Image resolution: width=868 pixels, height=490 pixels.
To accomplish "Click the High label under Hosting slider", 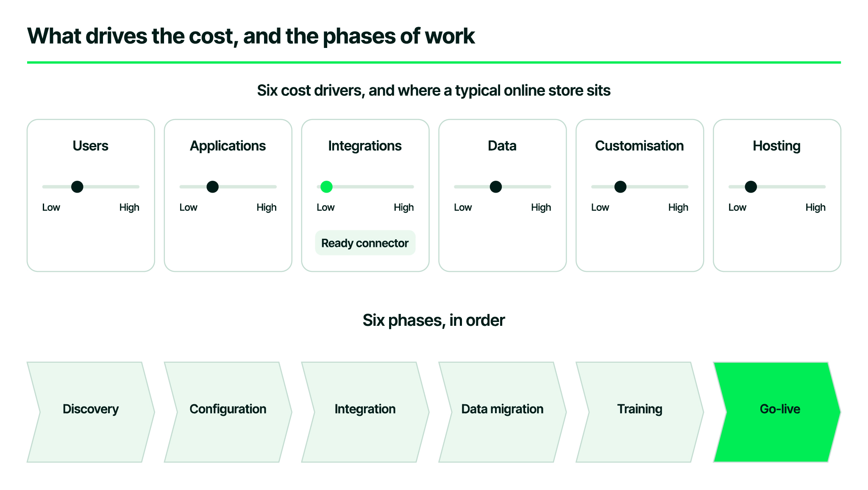I will (816, 207).
